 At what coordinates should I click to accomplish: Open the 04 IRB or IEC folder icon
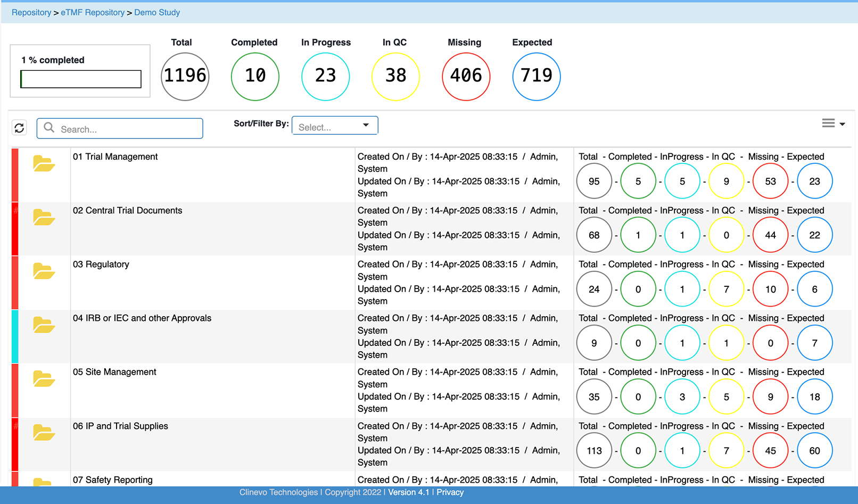click(44, 325)
